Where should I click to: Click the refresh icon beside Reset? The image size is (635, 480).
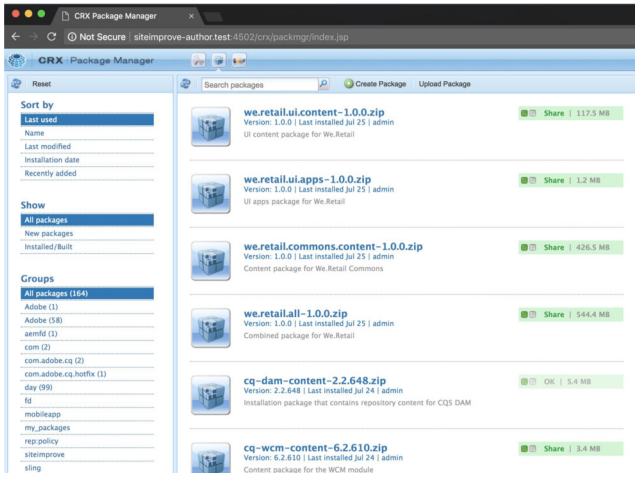(x=17, y=83)
